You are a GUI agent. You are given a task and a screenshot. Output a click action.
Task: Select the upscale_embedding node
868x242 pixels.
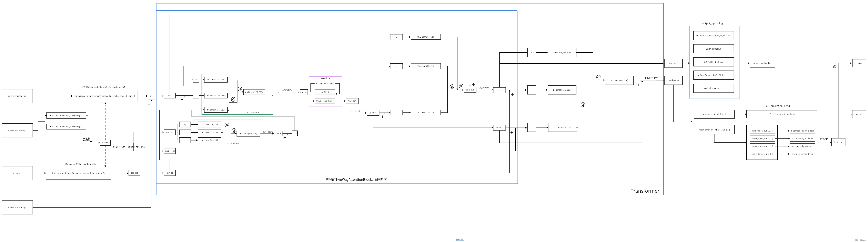point(762,63)
